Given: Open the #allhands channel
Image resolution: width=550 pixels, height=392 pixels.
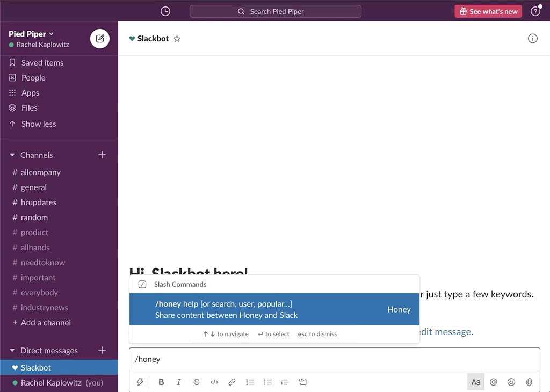Looking at the screenshot, I should coord(59,248).
